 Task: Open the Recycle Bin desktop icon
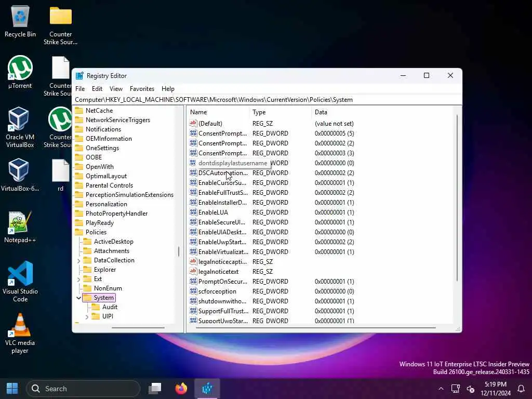coord(20,22)
